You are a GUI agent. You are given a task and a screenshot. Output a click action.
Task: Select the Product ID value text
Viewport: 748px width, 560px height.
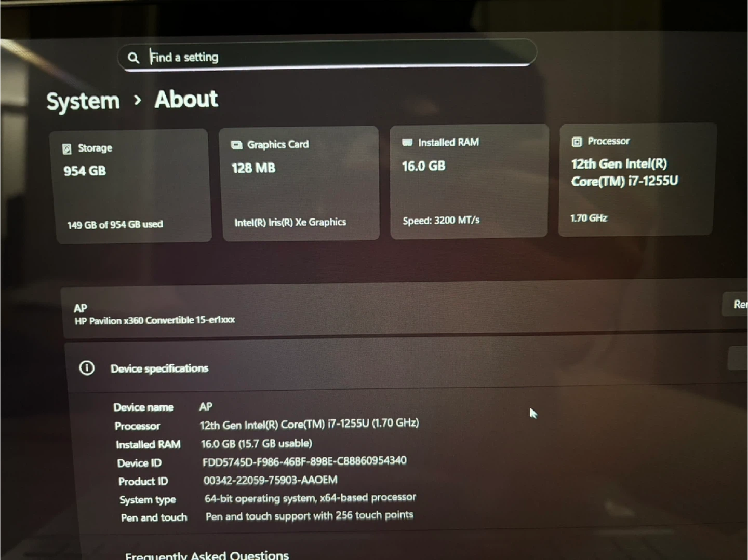270,480
